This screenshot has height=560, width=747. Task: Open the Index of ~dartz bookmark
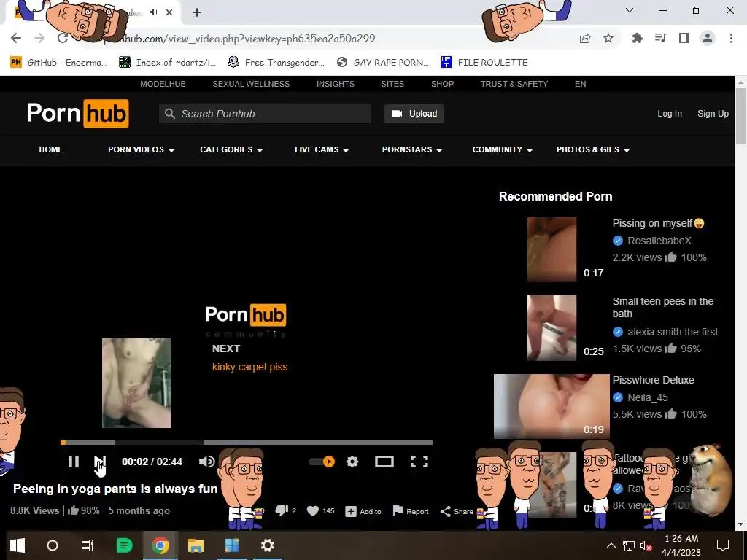pos(168,63)
